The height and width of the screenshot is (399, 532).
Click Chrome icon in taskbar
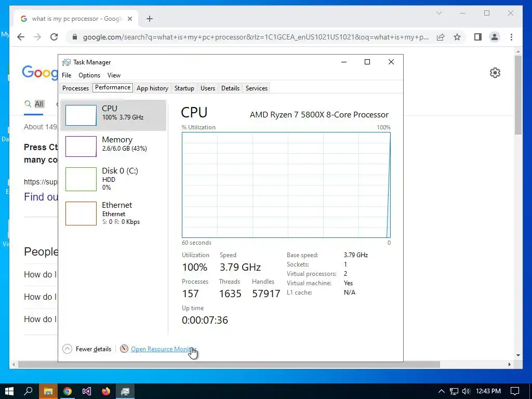68,391
